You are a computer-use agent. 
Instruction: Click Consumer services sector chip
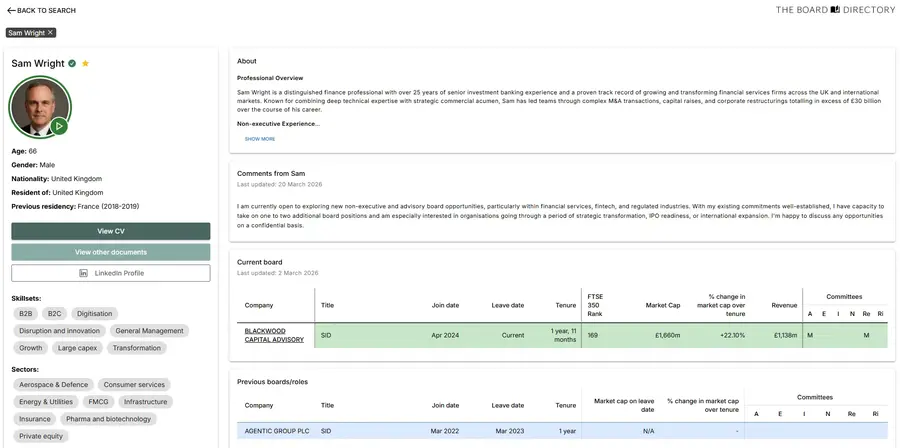click(134, 385)
